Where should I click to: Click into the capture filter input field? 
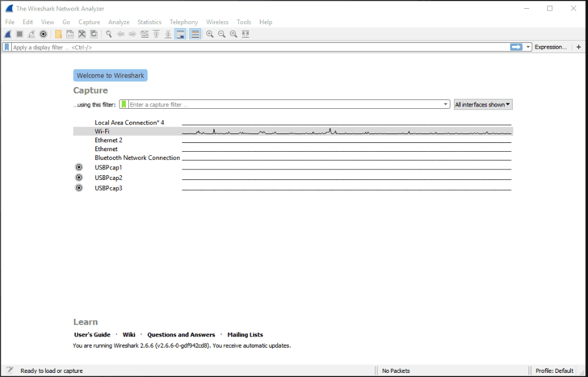286,104
